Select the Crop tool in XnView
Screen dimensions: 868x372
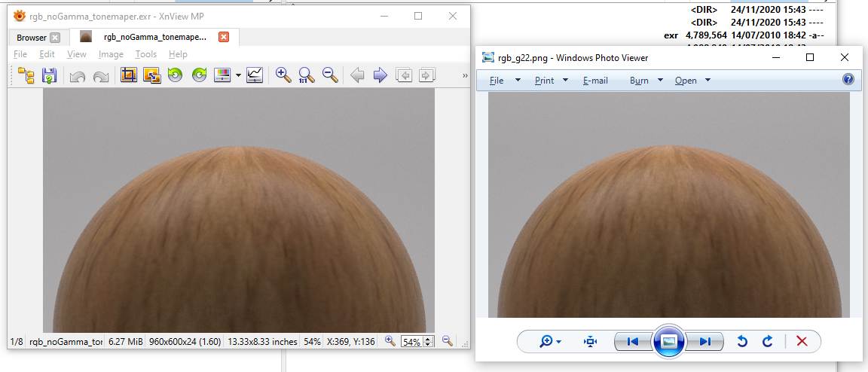point(129,75)
